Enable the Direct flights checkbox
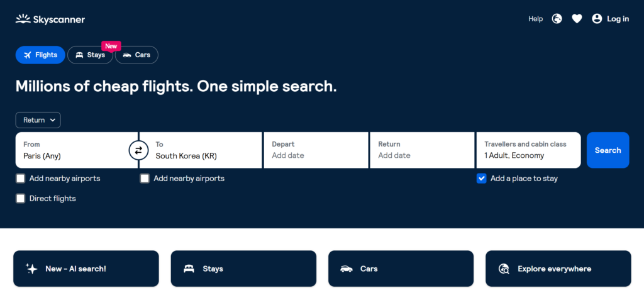The height and width of the screenshot is (300, 644). [x=21, y=199]
